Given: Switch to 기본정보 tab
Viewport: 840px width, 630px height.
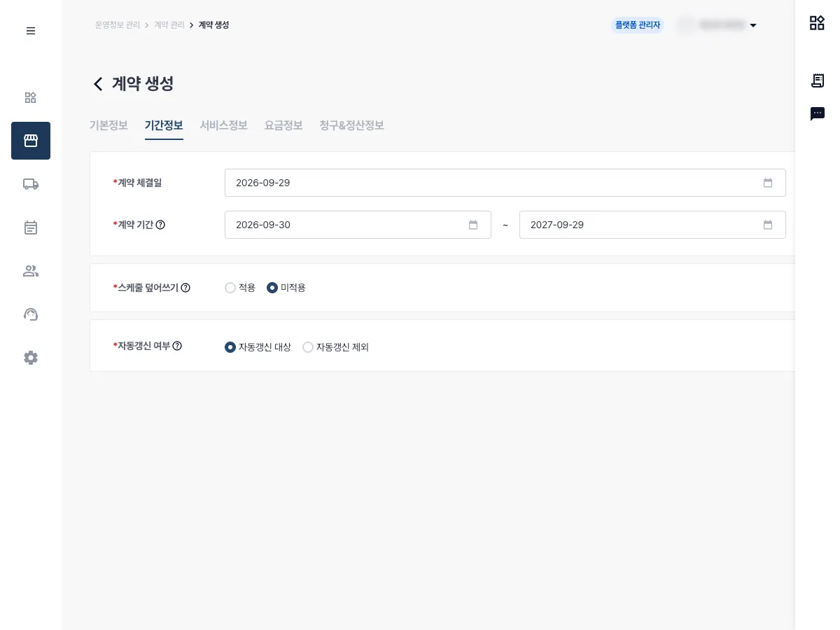Looking at the screenshot, I should 108,125.
